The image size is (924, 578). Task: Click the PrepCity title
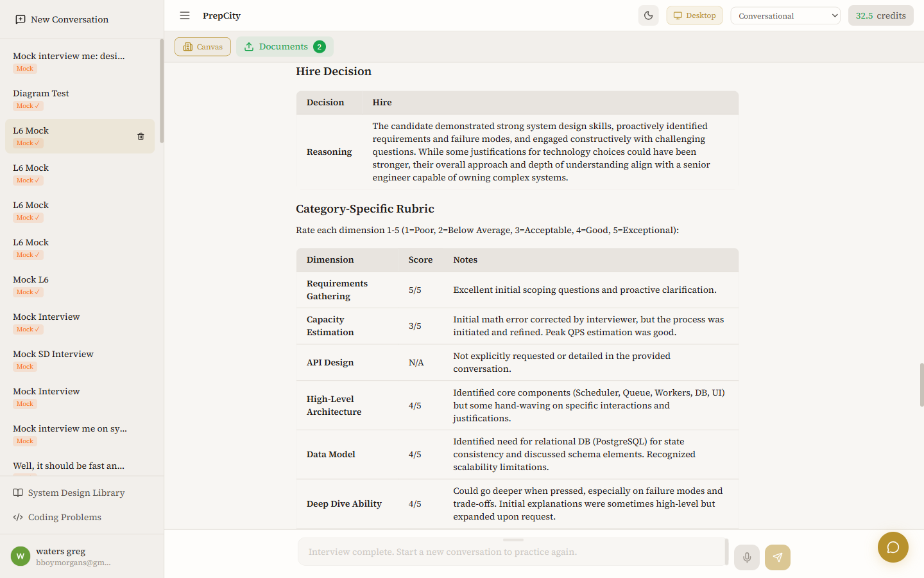[x=221, y=15]
